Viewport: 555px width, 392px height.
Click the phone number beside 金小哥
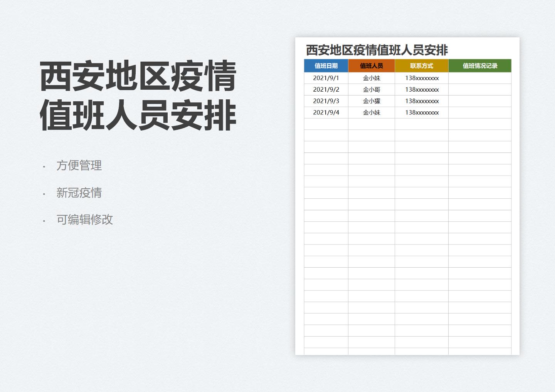(x=422, y=89)
